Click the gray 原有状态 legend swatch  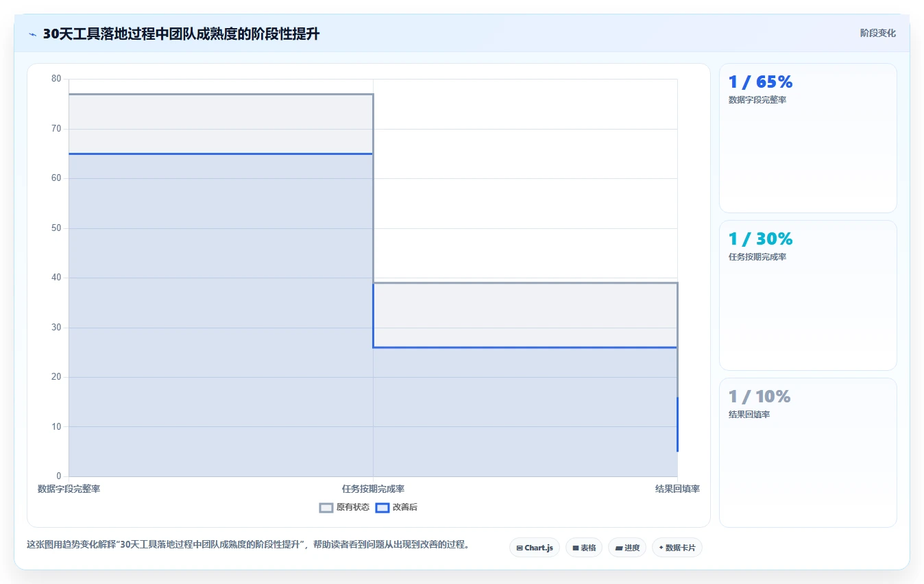[x=326, y=508]
